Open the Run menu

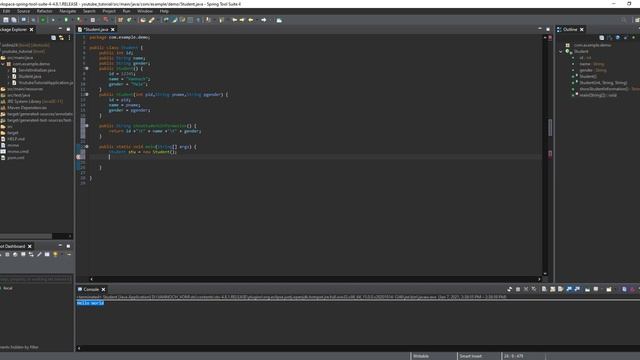pyautogui.click(x=127, y=11)
